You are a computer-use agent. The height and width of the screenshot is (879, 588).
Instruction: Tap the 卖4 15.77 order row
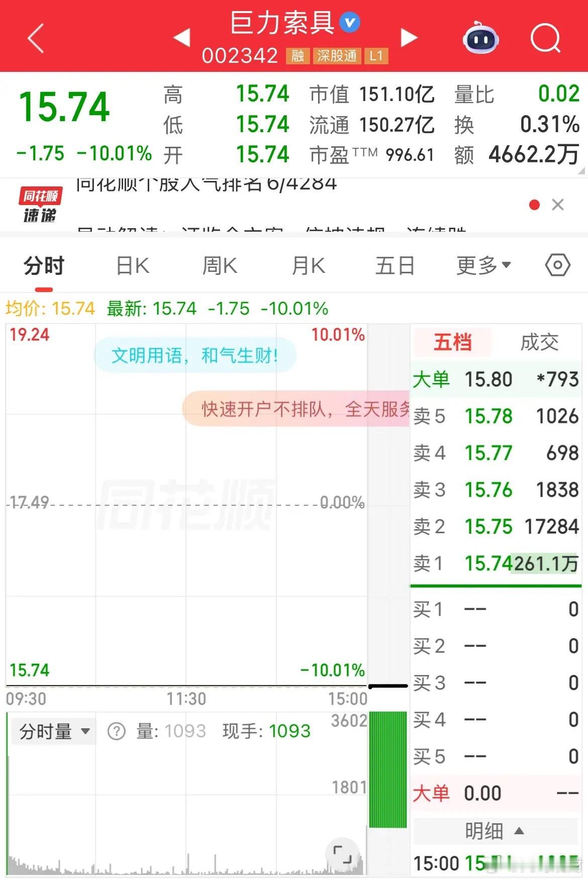[x=496, y=453]
